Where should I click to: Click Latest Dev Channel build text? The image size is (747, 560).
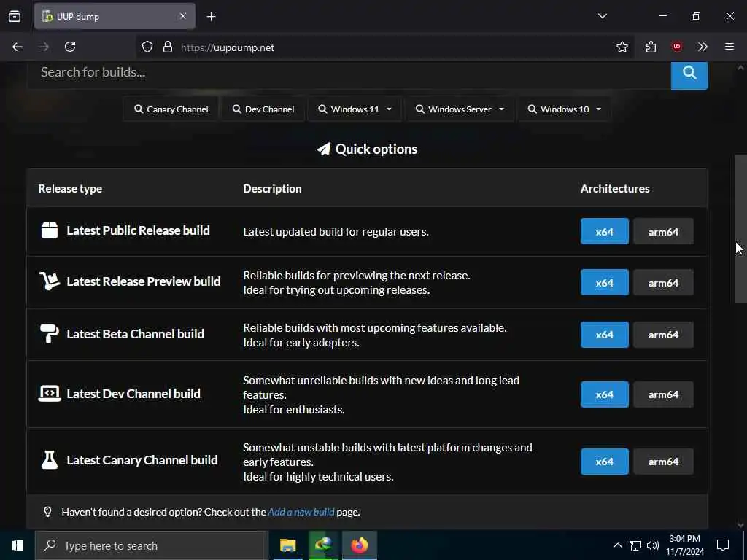133,394
